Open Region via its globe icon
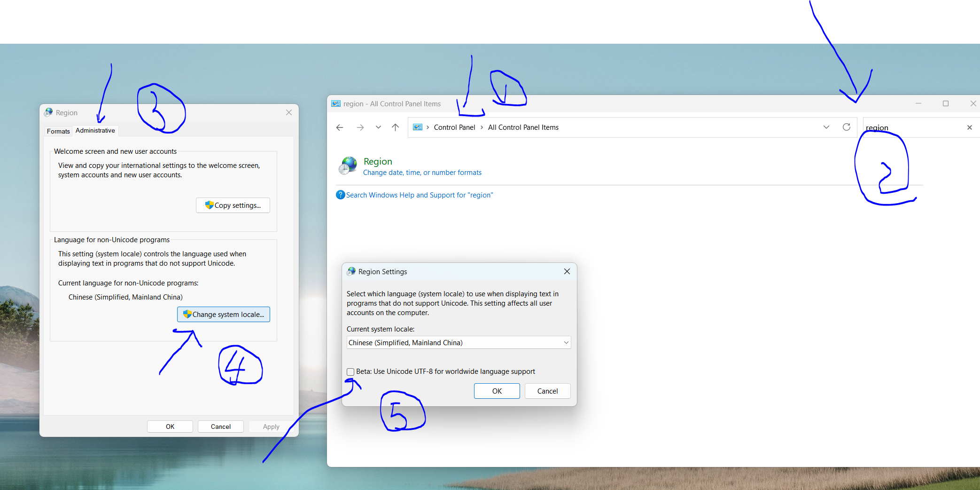The image size is (980, 490). [348, 166]
